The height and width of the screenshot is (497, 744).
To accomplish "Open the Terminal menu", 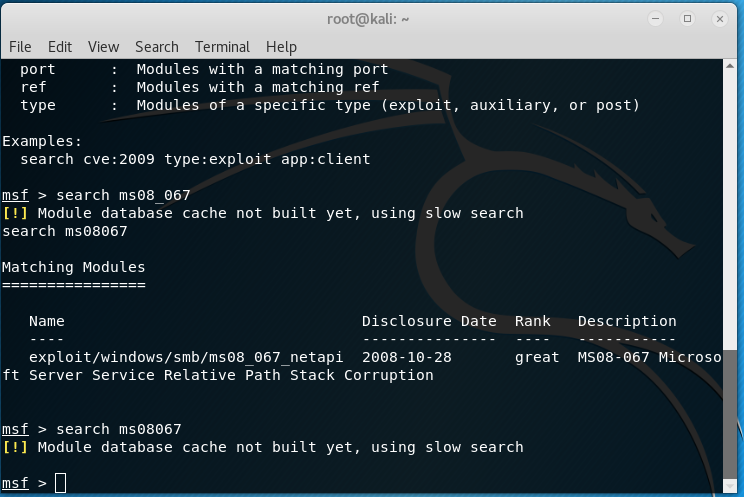I will (x=222, y=47).
